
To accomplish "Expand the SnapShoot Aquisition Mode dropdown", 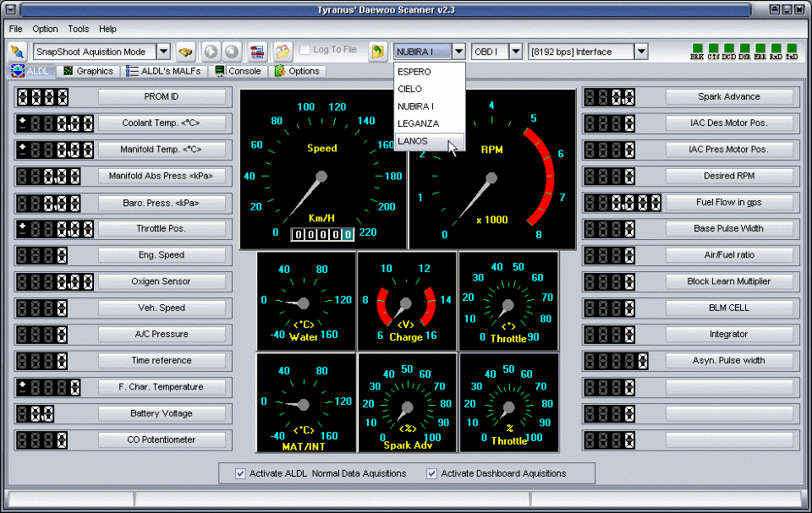I will click(x=163, y=52).
